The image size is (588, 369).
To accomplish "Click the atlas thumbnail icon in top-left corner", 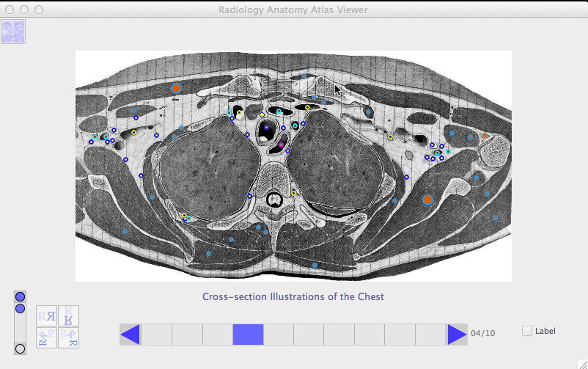I will (13, 32).
